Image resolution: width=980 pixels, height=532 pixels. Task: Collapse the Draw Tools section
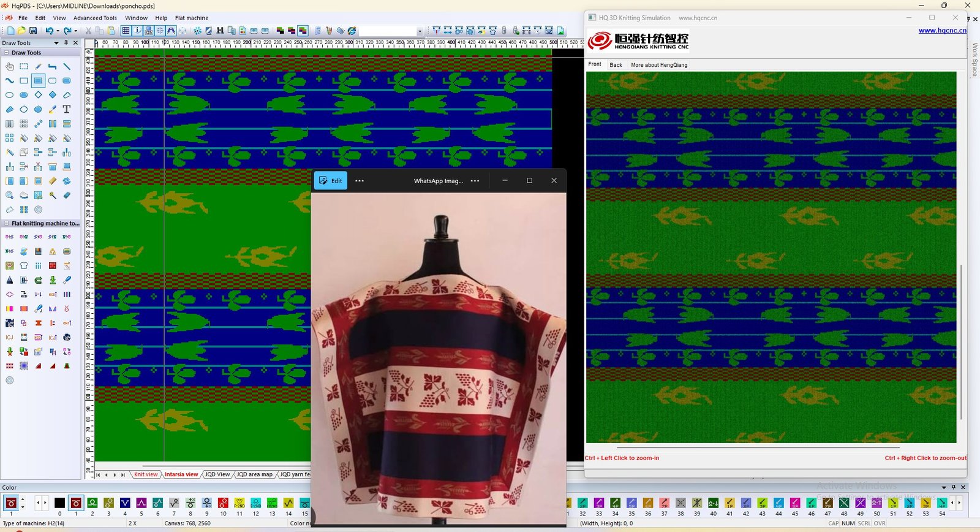point(6,53)
